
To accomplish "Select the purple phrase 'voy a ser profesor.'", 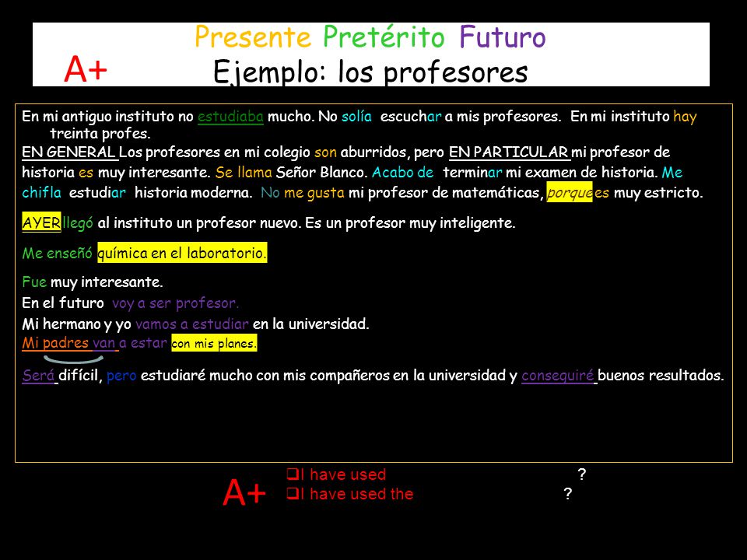I will click(175, 303).
